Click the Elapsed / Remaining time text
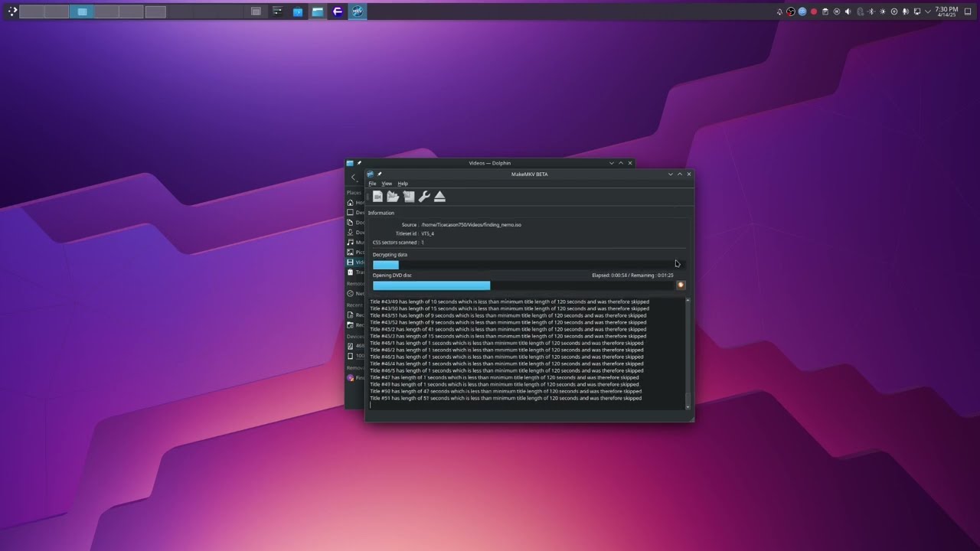Viewport: 980px width, 551px height. (632, 275)
